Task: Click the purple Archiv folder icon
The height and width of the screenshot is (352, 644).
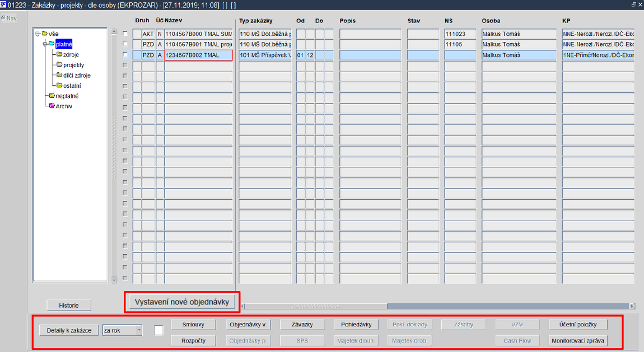Action: tap(52, 106)
